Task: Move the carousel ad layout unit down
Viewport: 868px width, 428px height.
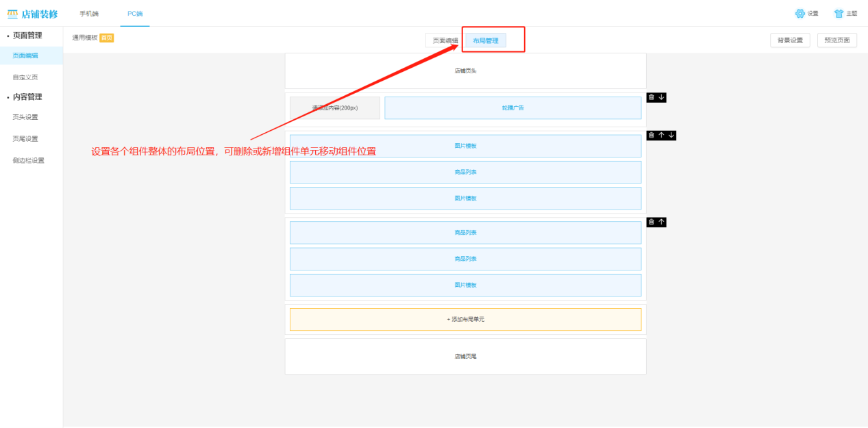Action: click(x=661, y=97)
